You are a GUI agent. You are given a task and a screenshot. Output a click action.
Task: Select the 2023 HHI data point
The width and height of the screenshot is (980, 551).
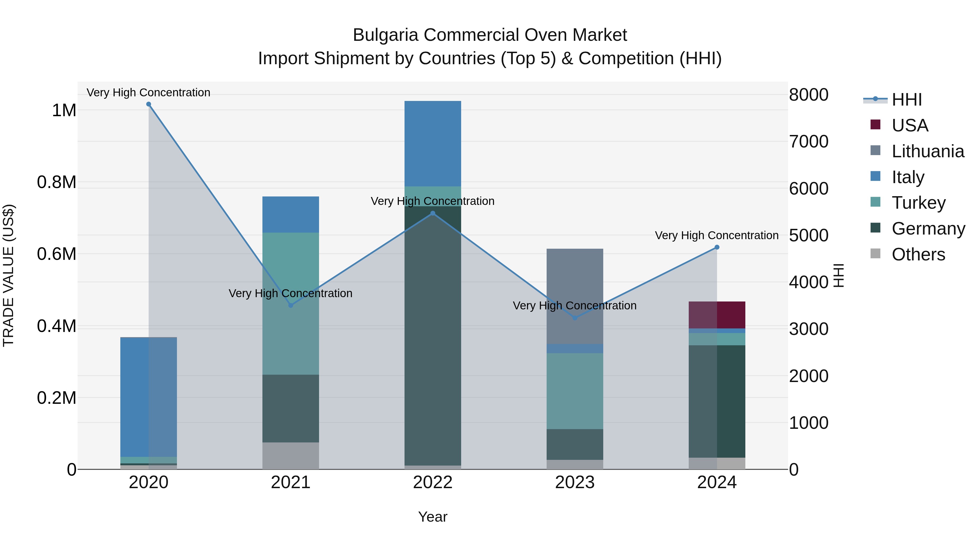(x=575, y=318)
